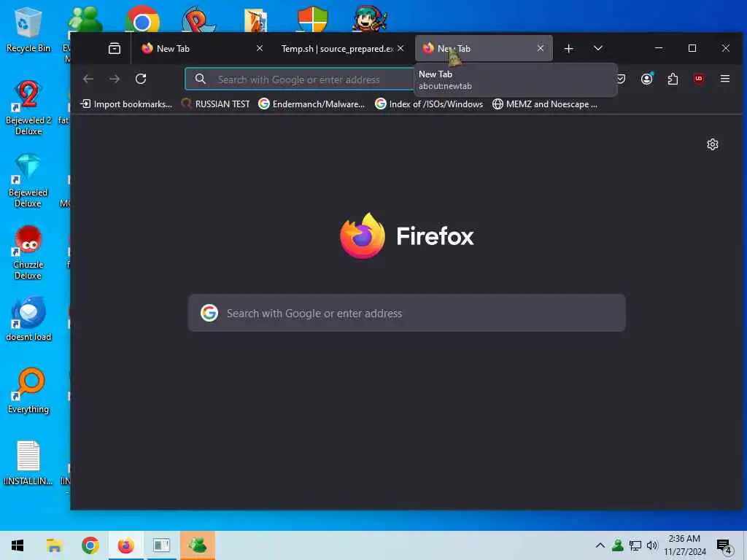The height and width of the screenshot is (560, 747).
Task: Open Google Chrome desktop icon
Action: pos(142,19)
